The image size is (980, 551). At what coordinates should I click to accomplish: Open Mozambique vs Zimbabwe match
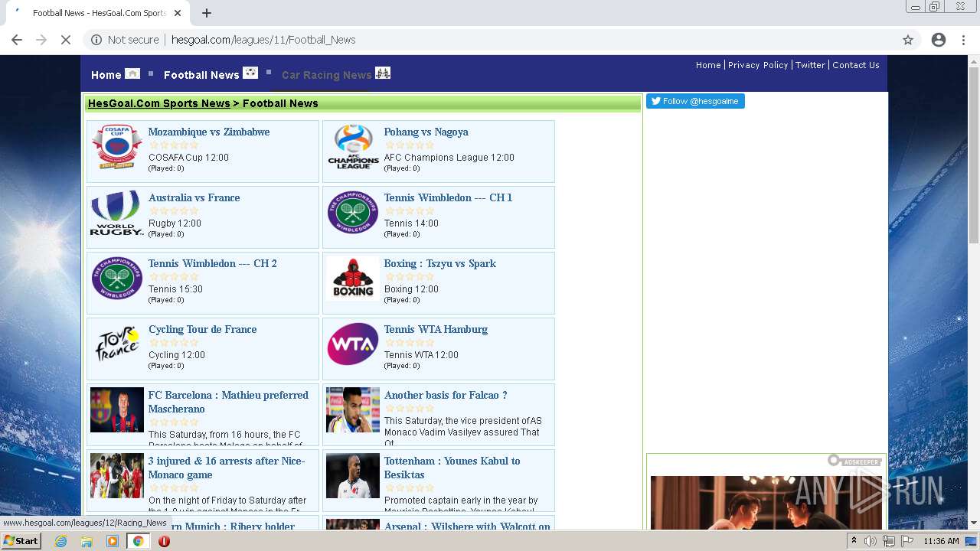pos(209,132)
